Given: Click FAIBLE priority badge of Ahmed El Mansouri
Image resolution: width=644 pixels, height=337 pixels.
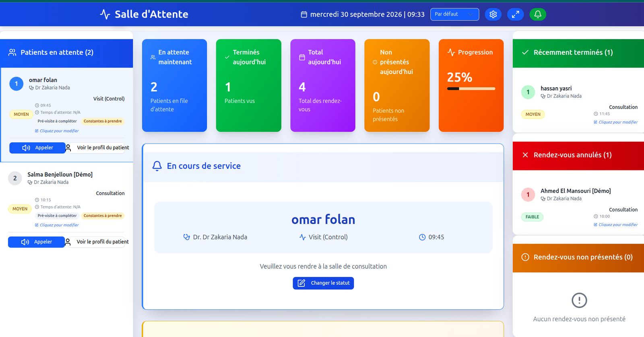Looking at the screenshot, I should (x=532, y=217).
